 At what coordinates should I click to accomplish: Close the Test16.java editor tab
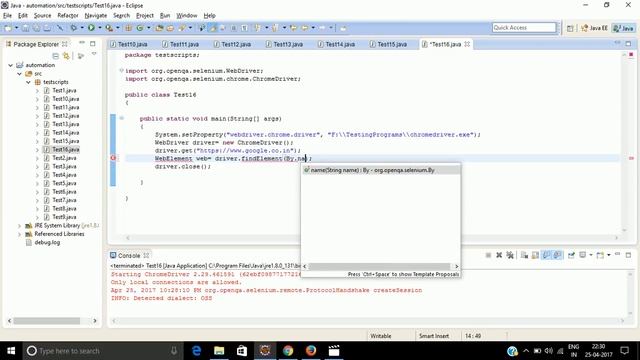[467, 44]
